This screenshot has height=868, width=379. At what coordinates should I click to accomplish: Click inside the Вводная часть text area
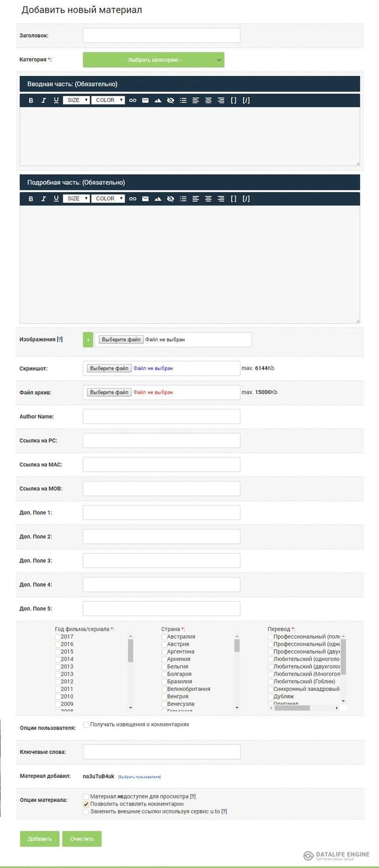pos(189,137)
